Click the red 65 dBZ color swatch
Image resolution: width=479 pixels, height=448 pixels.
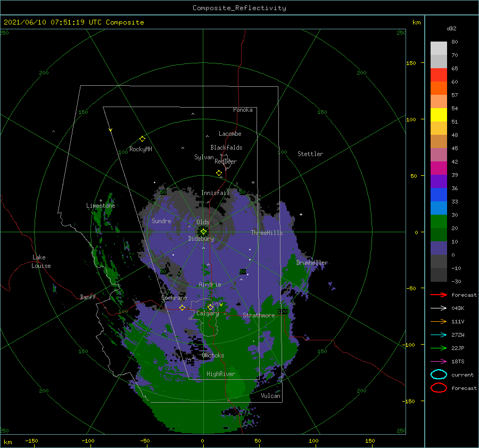pos(439,75)
